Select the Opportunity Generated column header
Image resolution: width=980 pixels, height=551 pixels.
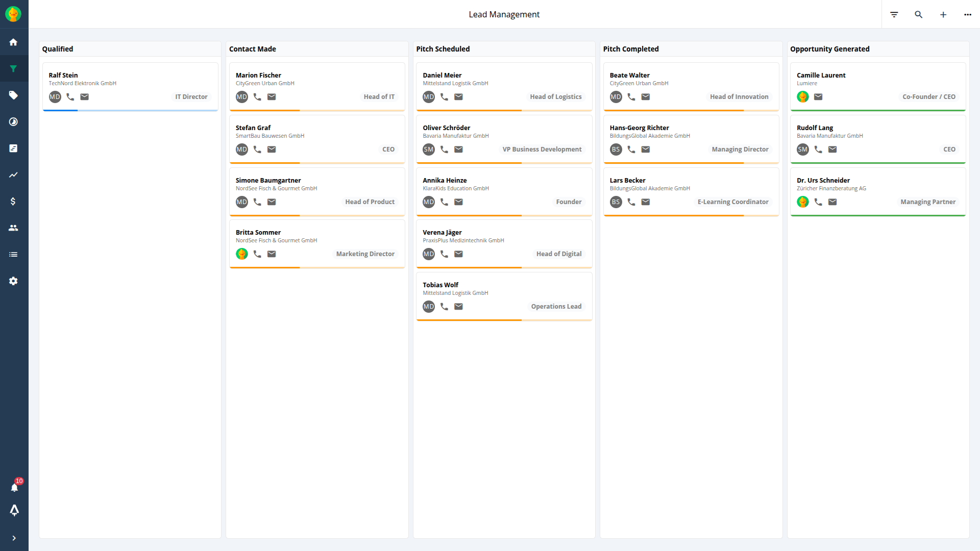pos(829,49)
